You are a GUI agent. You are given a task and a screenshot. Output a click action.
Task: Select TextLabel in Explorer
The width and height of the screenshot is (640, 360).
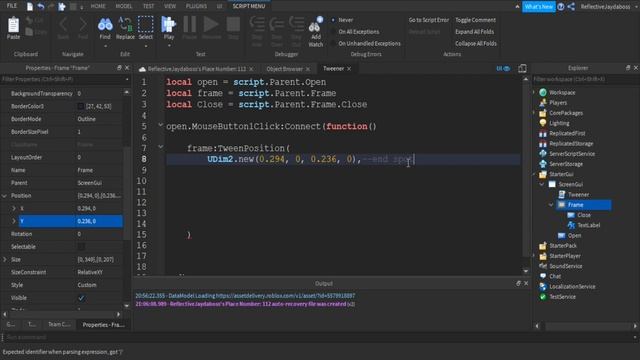pos(588,225)
